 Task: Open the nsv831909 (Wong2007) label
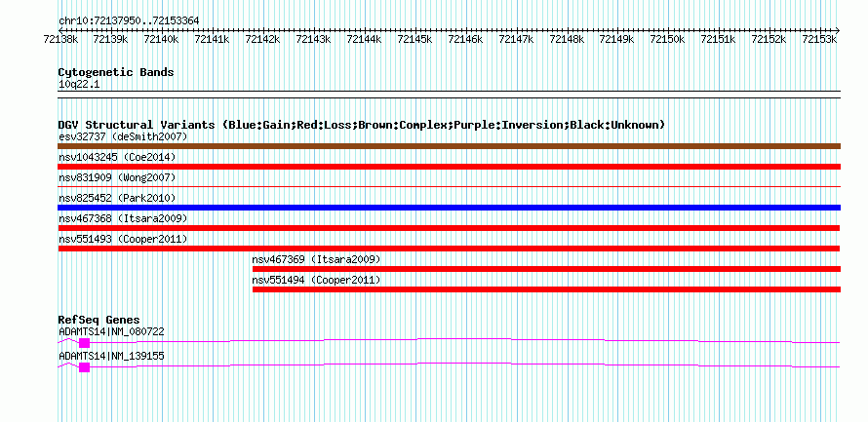(x=117, y=177)
